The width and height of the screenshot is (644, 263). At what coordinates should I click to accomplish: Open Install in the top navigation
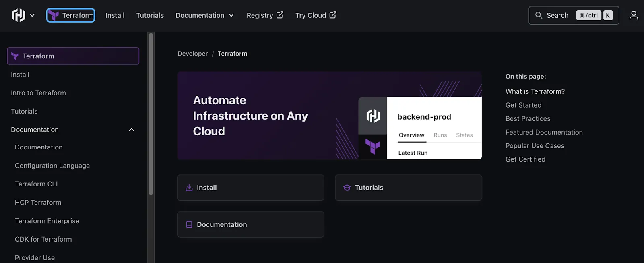tap(115, 15)
